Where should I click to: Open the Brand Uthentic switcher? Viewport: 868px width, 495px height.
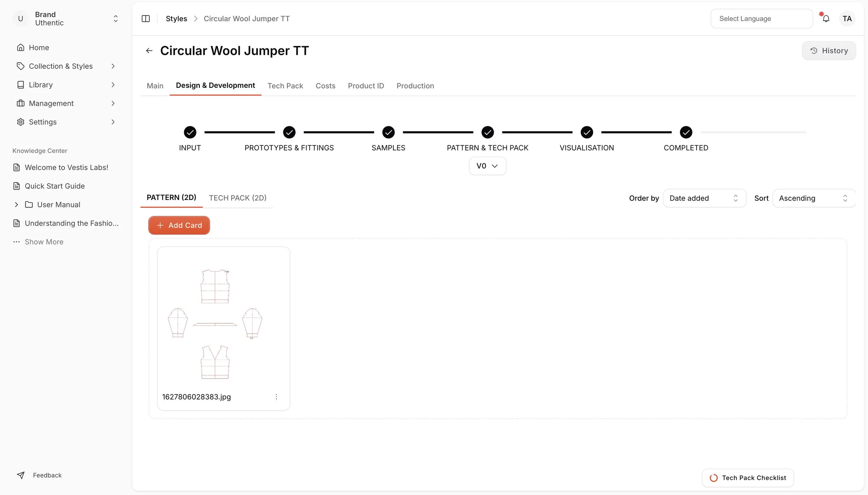click(x=66, y=18)
